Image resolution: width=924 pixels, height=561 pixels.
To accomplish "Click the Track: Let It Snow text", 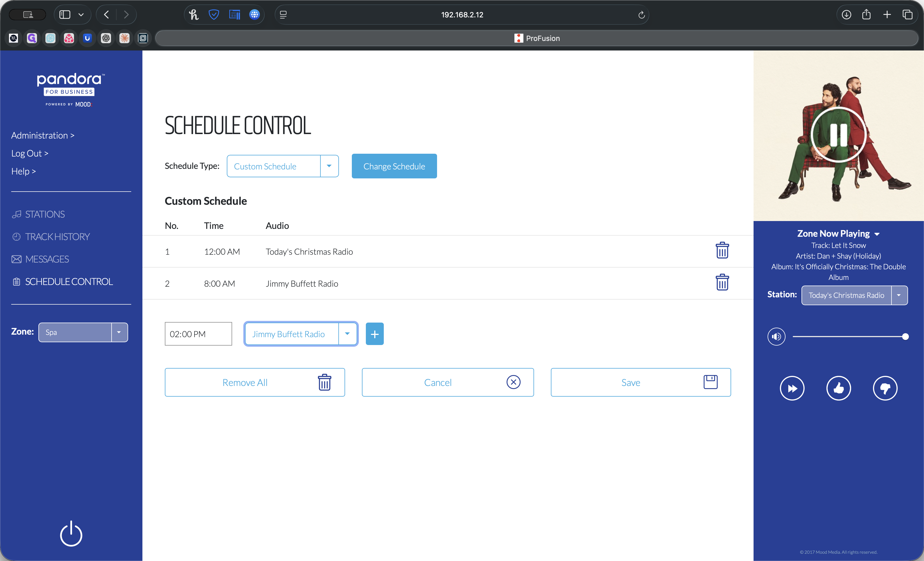I will (838, 245).
